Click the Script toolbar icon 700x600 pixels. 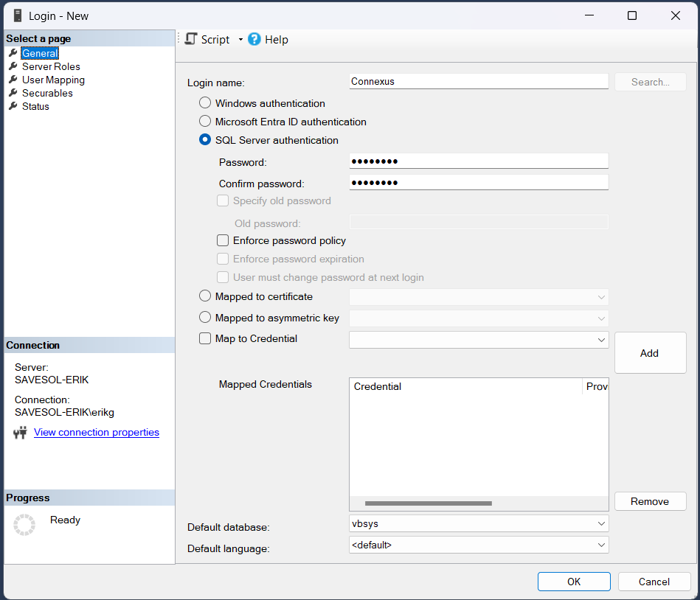coord(192,39)
